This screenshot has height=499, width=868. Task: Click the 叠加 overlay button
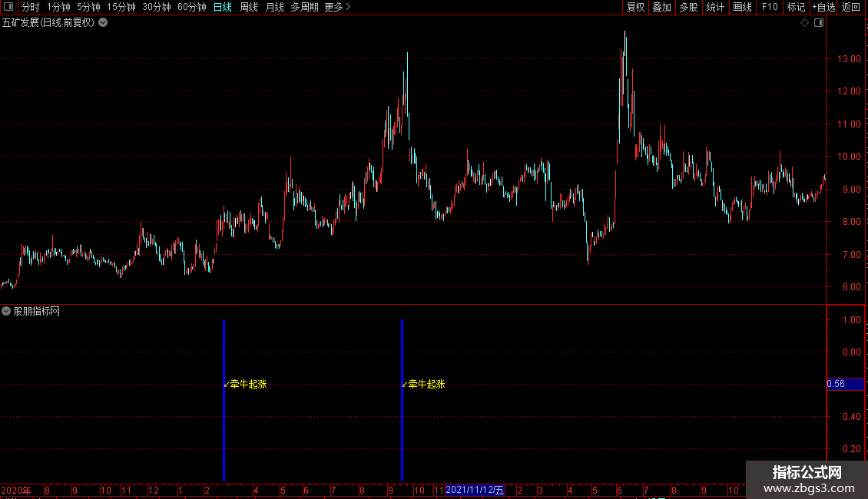pyautogui.click(x=661, y=7)
